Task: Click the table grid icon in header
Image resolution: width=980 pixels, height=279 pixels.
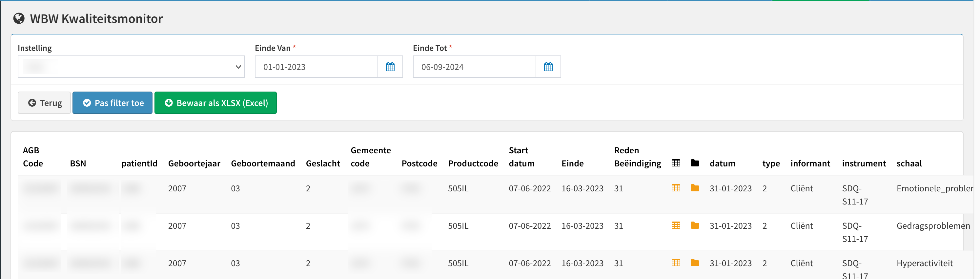Action: 676,163
